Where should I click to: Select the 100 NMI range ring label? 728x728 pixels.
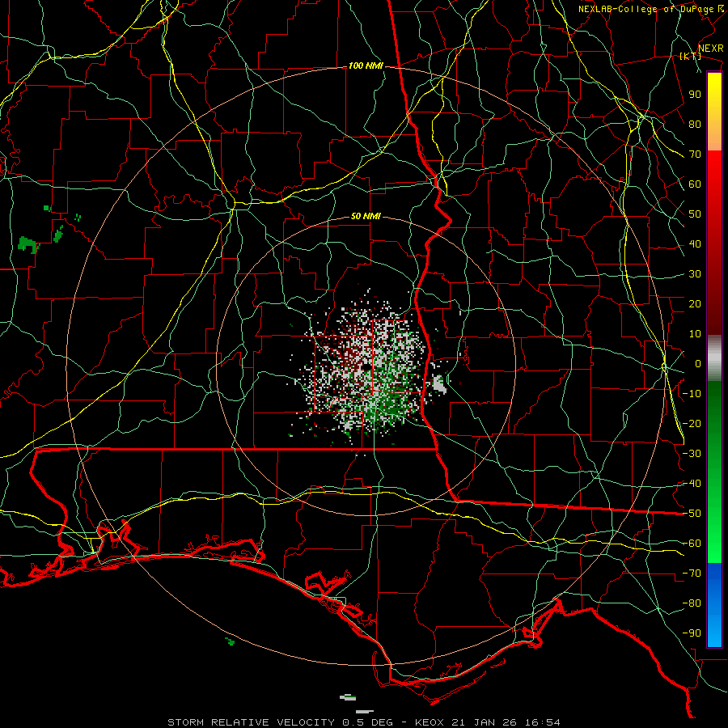click(x=366, y=66)
